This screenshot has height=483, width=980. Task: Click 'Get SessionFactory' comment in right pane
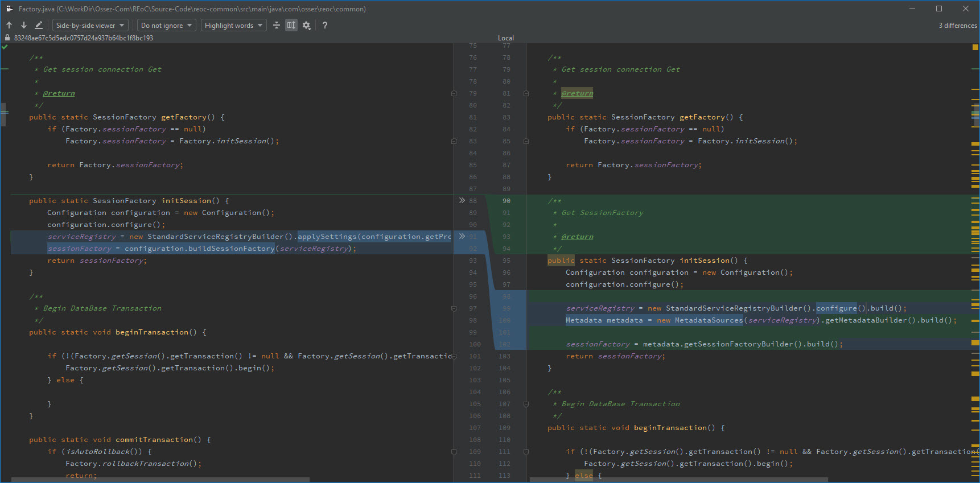pyautogui.click(x=603, y=213)
